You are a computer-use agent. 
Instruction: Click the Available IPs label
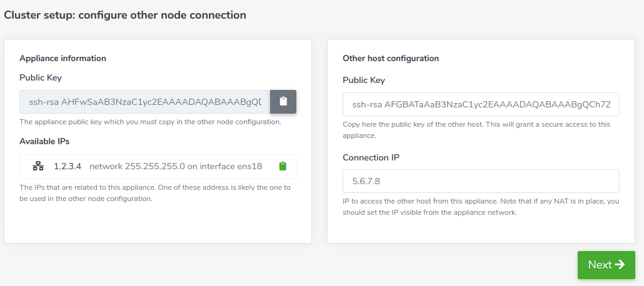click(44, 141)
